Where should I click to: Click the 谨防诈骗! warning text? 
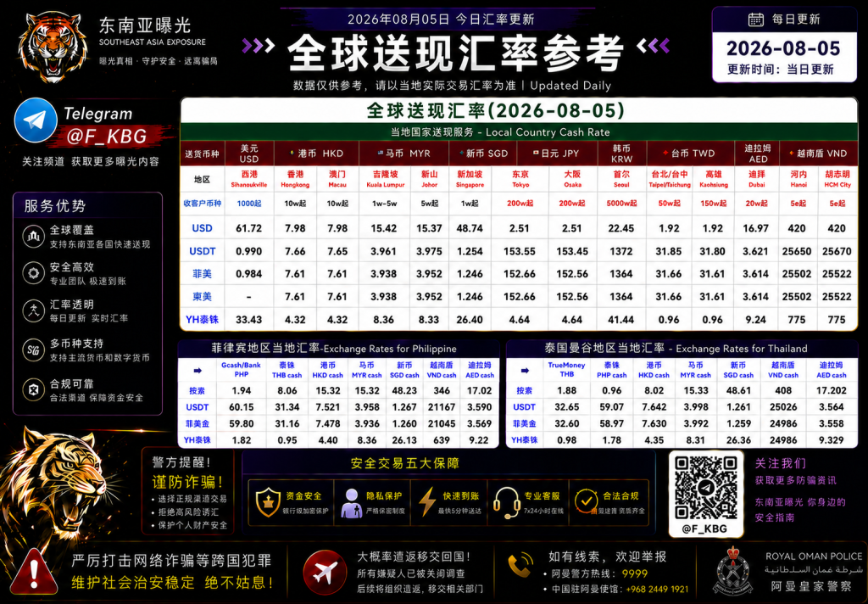coord(187,482)
